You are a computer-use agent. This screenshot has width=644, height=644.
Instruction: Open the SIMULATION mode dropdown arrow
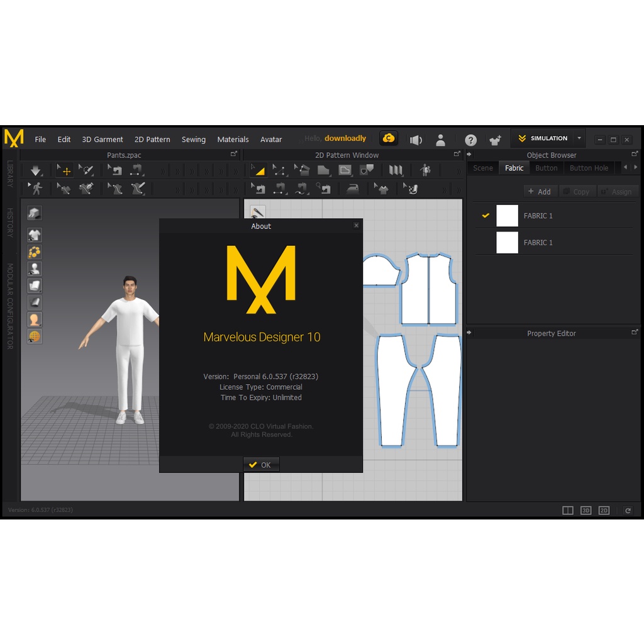pyautogui.click(x=579, y=138)
